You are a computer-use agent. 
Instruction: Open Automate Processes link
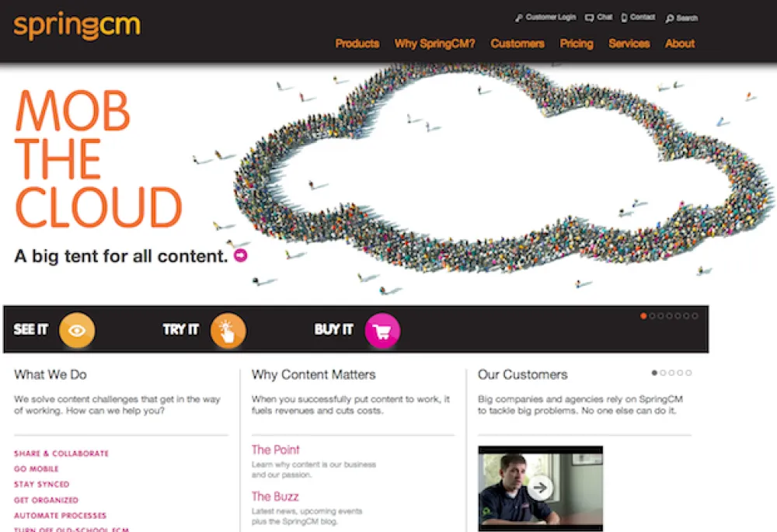(x=61, y=516)
